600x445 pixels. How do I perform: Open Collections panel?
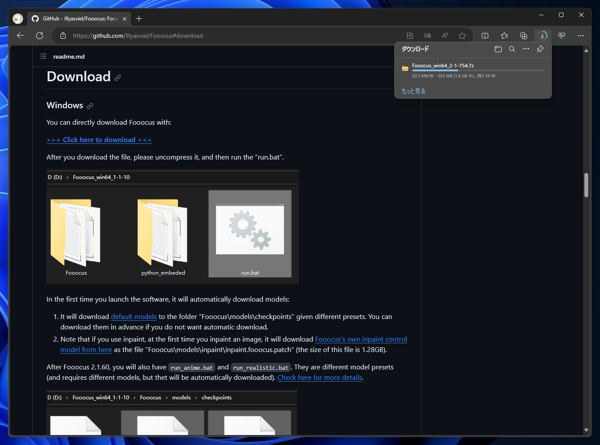523,36
